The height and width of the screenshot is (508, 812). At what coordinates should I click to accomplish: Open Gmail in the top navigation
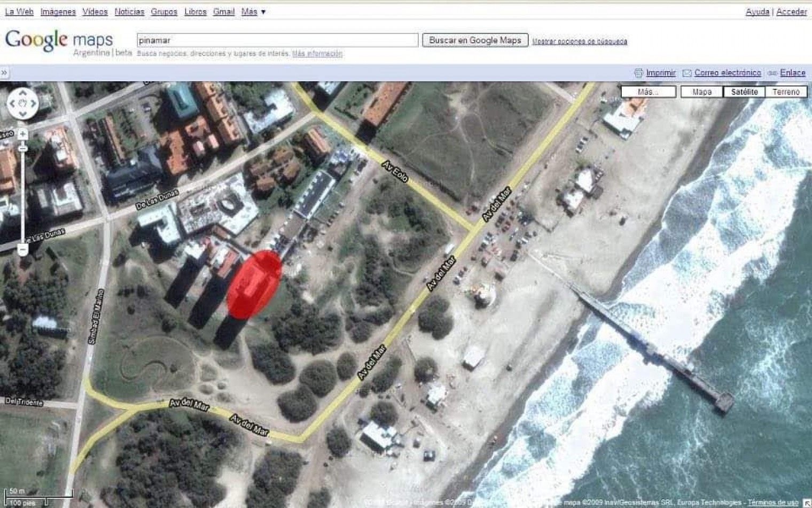coord(223,11)
